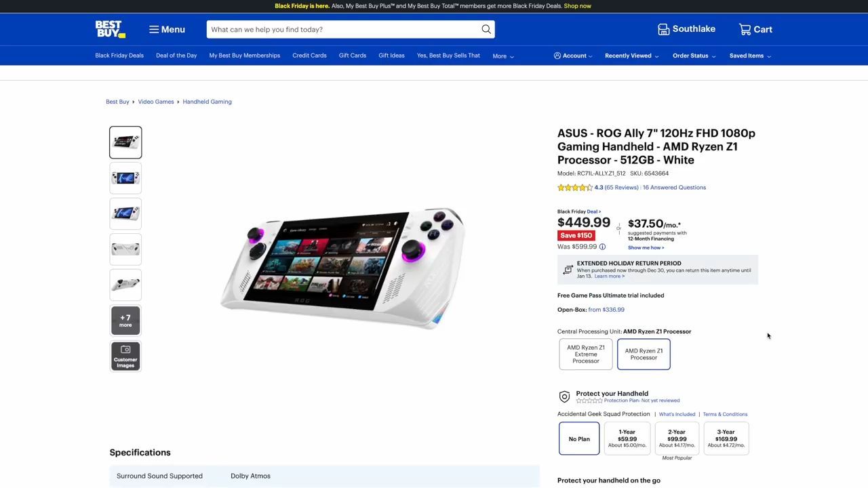The width and height of the screenshot is (868, 488).
Task: Expand the Account dropdown
Action: click(573, 56)
